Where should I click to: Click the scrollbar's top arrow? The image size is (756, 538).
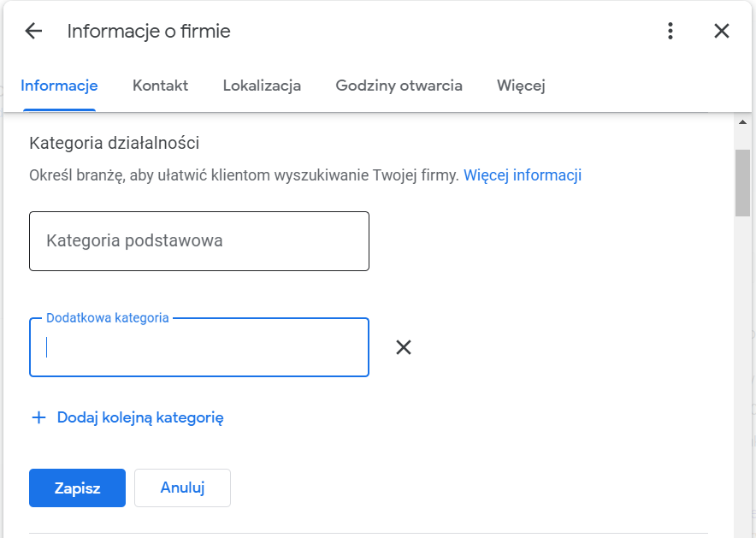click(x=743, y=123)
